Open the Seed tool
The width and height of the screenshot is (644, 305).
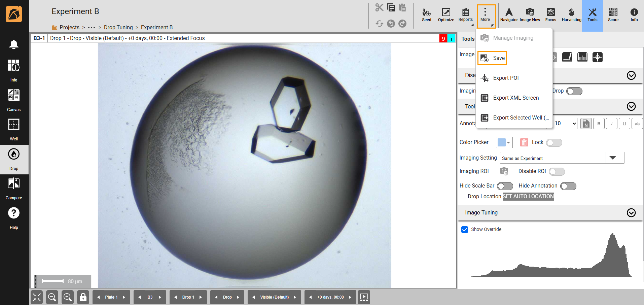(x=426, y=15)
